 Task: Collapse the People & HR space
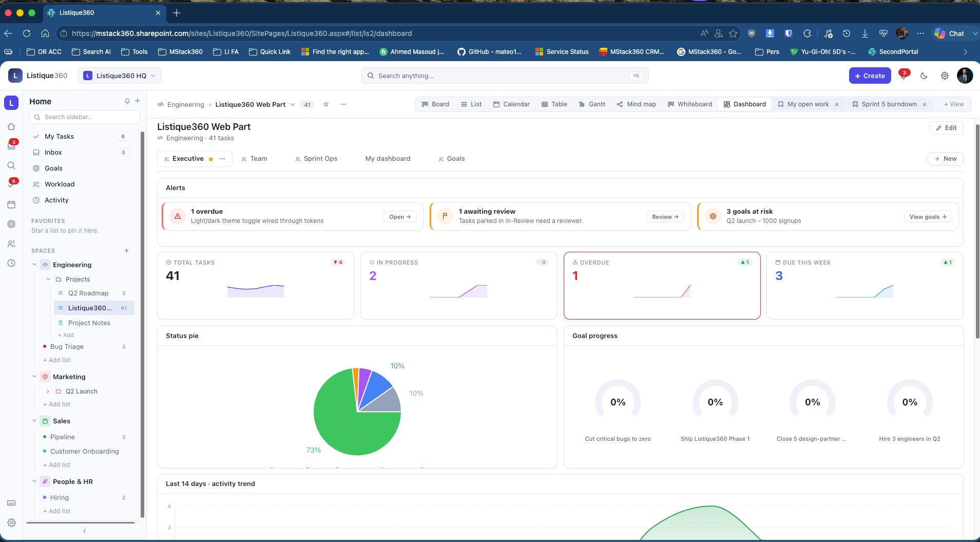(x=34, y=481)
